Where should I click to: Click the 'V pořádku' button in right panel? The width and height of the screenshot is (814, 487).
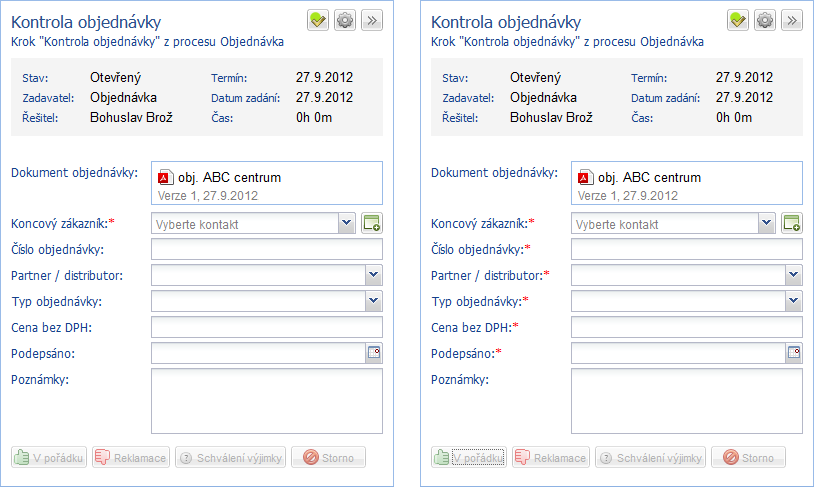pos(468,458)
